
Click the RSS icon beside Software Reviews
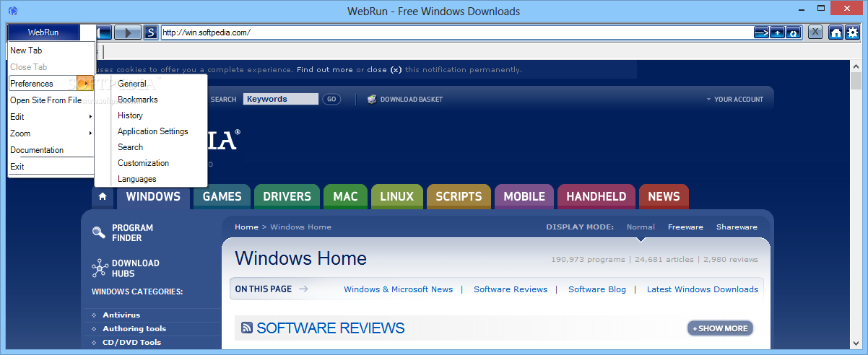tap(247, 328)
